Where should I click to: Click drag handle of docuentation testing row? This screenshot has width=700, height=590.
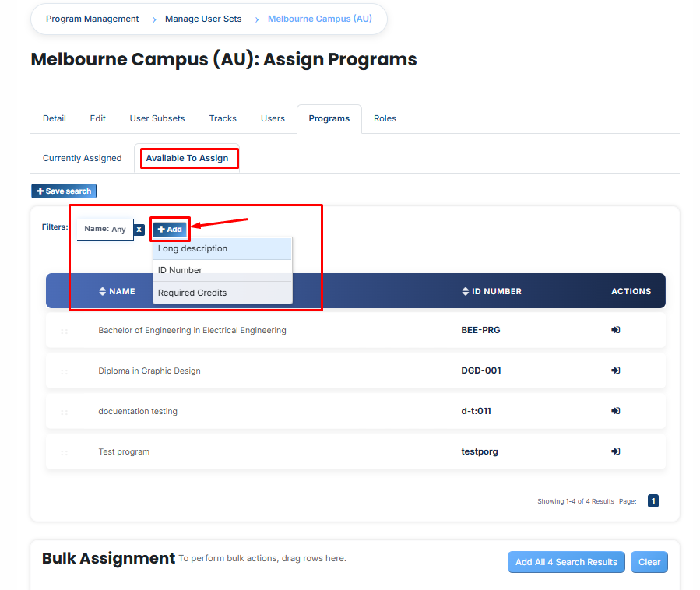point(65,413)
